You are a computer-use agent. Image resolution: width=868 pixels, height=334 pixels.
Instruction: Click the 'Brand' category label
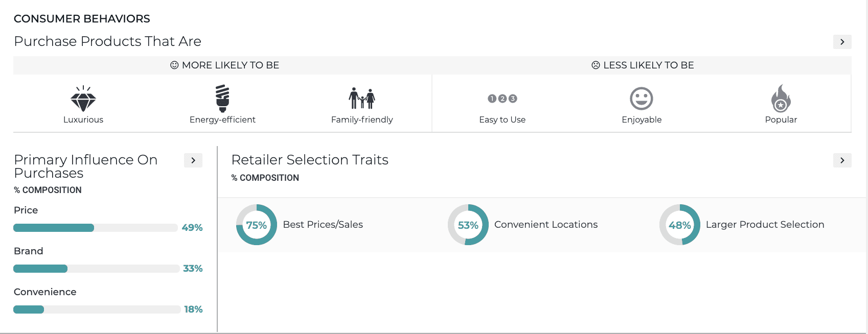29,251
